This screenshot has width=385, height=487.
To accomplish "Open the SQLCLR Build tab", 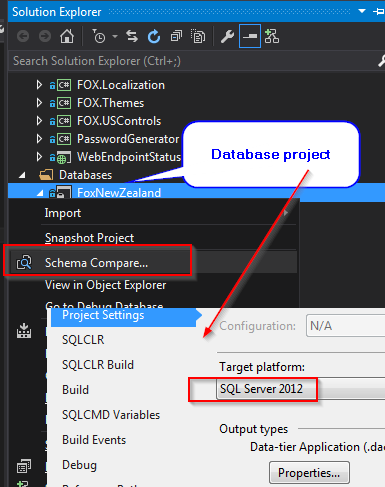I will pyautogui.click(x=98, y=365).
